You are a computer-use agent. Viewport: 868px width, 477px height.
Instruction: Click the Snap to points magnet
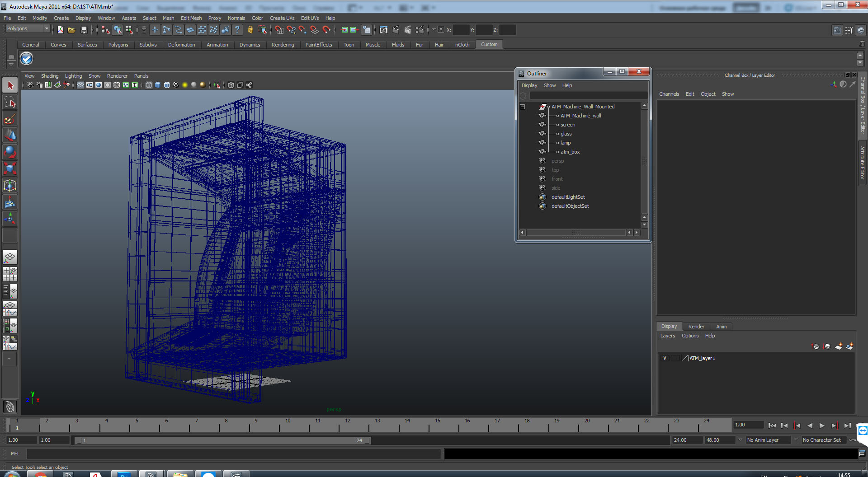coord(303,30)
